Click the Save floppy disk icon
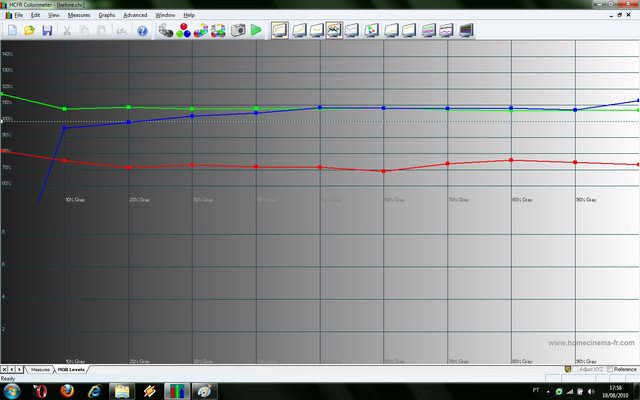The image size is (640, 400). click(47, 30)
